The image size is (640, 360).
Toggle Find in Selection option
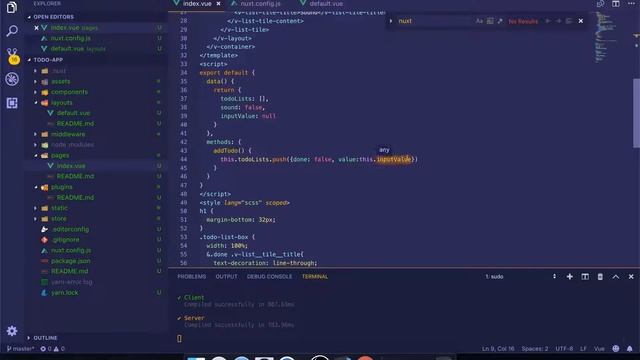pyautogui.click(x=569, y=21)
